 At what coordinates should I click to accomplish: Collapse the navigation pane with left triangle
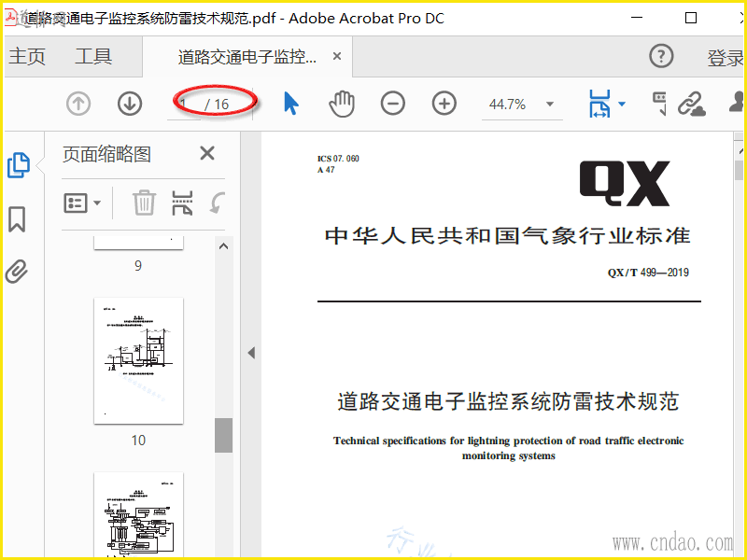251,353
